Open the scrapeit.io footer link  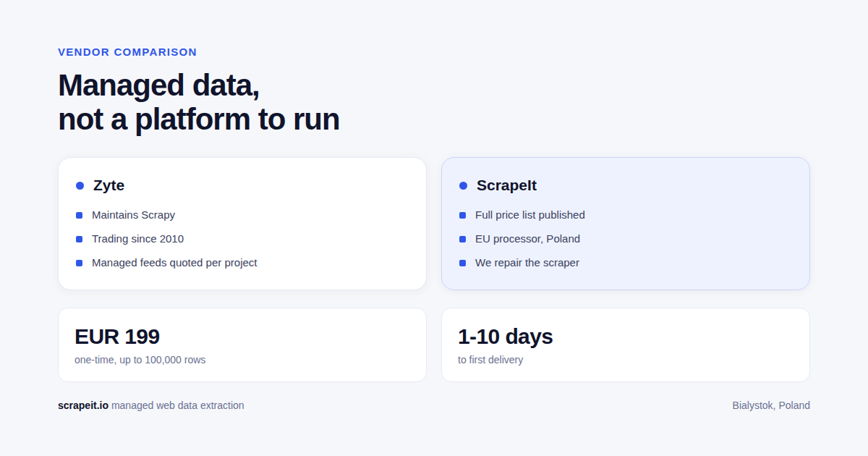(x=83, y=405)
